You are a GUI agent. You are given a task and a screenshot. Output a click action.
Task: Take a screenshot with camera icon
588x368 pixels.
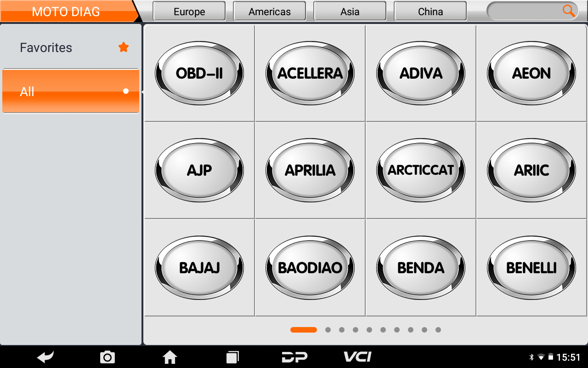click(x=107, y=357)
